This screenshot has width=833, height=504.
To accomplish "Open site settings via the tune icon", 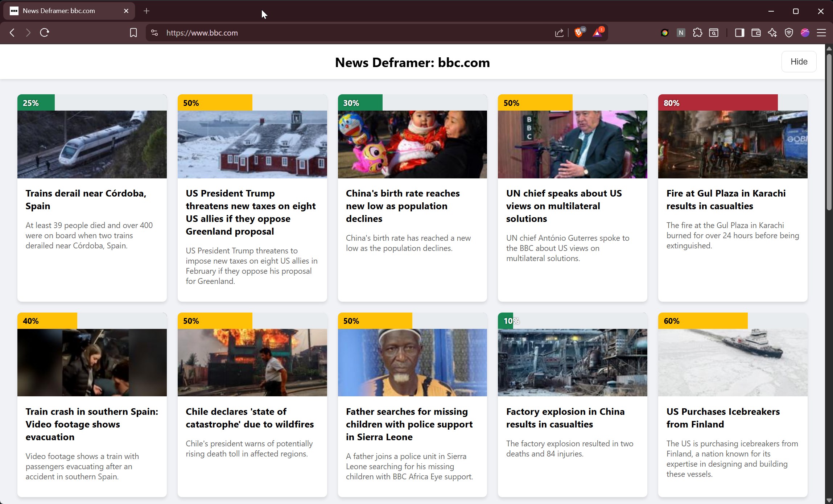I will pos(154,33).
